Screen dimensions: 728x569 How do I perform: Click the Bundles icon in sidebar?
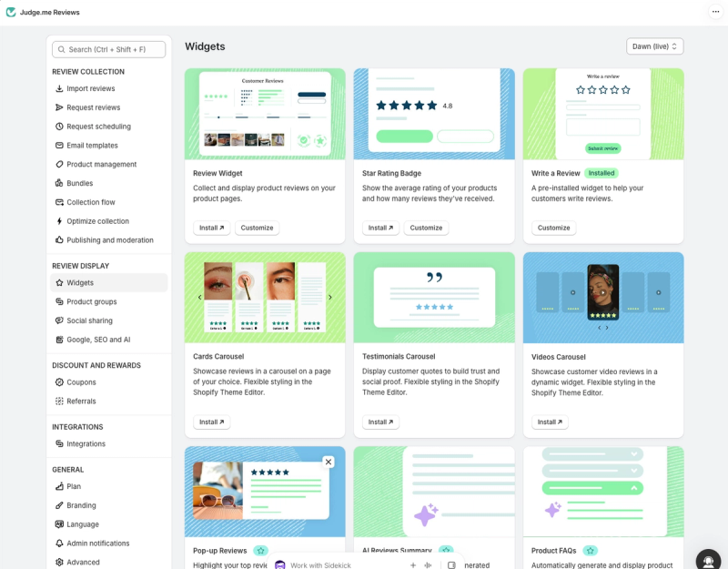point(59,183)
